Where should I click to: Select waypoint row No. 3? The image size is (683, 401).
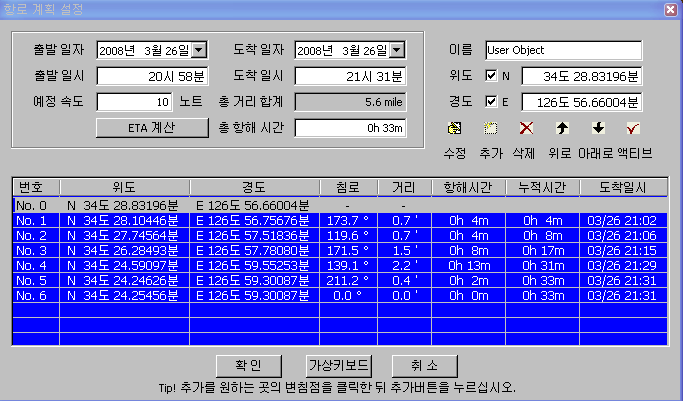pos(340,250)
